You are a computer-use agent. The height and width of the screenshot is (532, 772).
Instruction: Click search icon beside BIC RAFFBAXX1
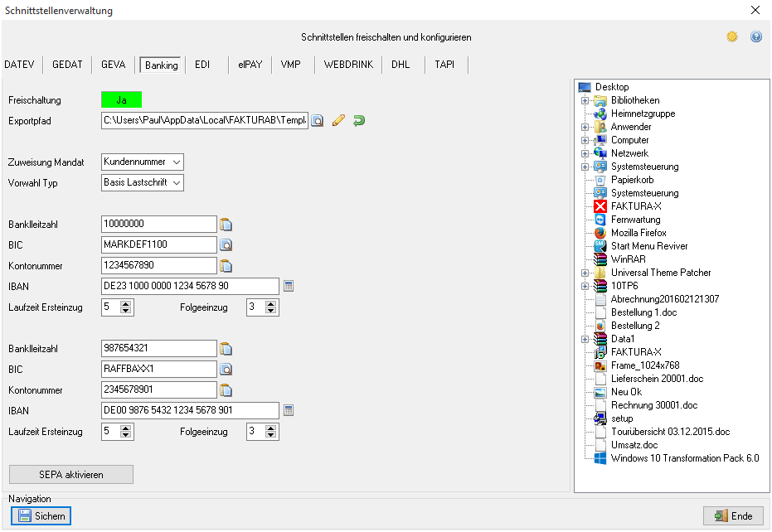[226, 369]
